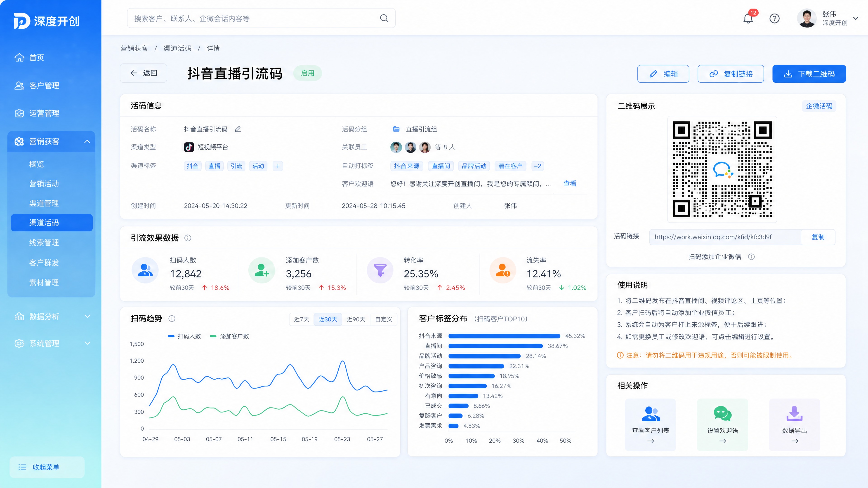Expand the 系统管理 menu section

[x=87, y=343]
